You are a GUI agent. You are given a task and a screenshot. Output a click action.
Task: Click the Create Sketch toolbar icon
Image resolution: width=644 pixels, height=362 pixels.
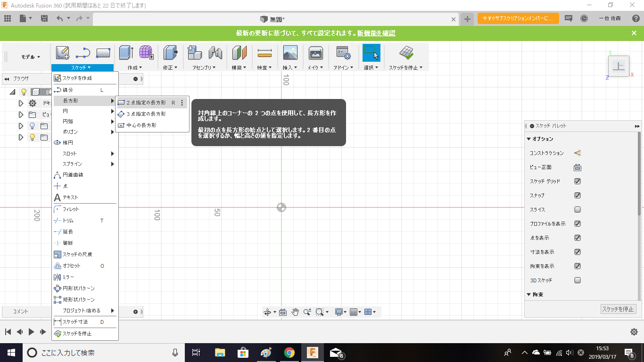tap(63, 53)
